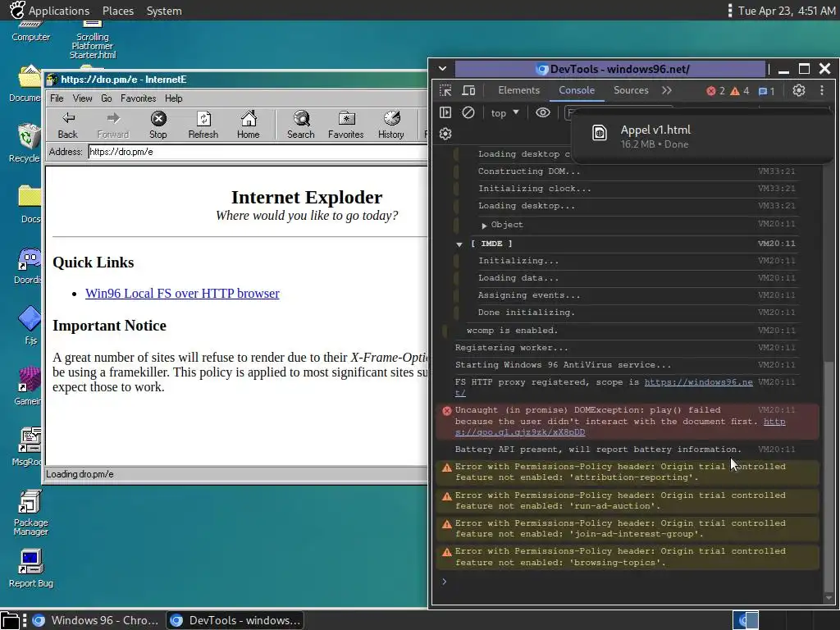The image size is (840, 630).
Task: Switch to the Sources tab in DevTools
Action: (631, 90)
